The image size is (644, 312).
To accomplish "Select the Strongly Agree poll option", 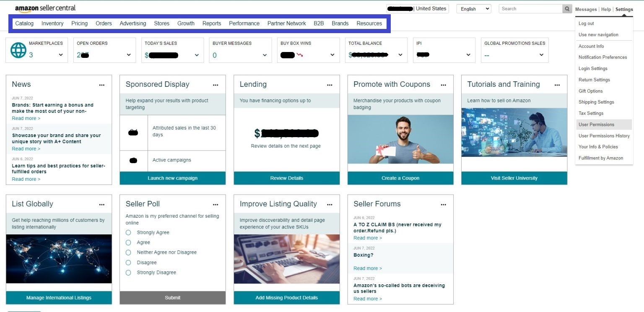I will click(x=128, y=232).
